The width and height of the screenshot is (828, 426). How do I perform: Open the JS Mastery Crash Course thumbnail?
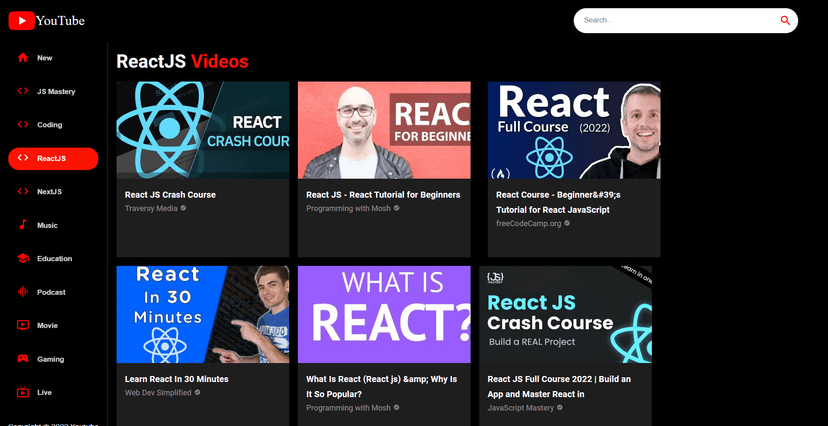tap(566, 315)
